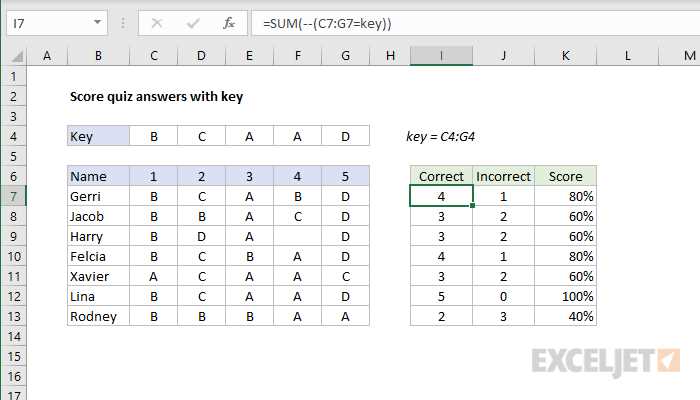Click the name cell 'Gerri'
This screenshot has height=400, width=700.
[x=98, y=196]
